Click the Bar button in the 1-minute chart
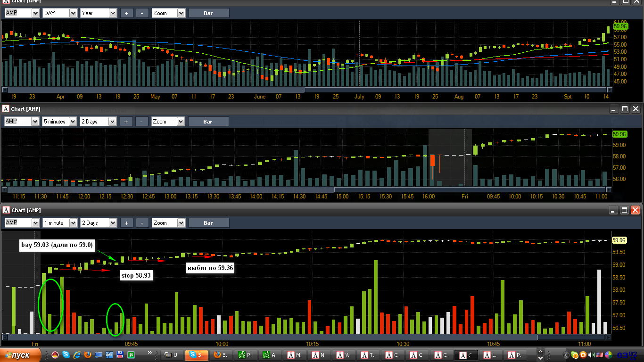Viewport: 644px width, 362px height. (x=209, y=222)
